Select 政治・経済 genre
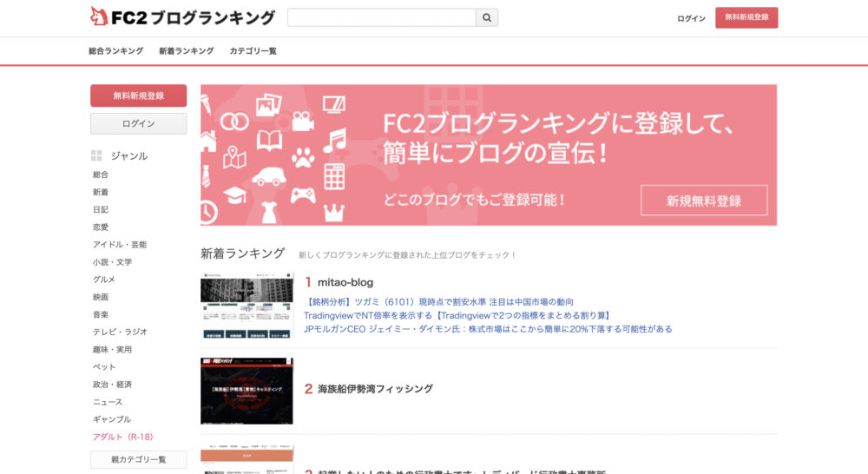The height and width of the screenshot is (474, 868). click(112, 385)
